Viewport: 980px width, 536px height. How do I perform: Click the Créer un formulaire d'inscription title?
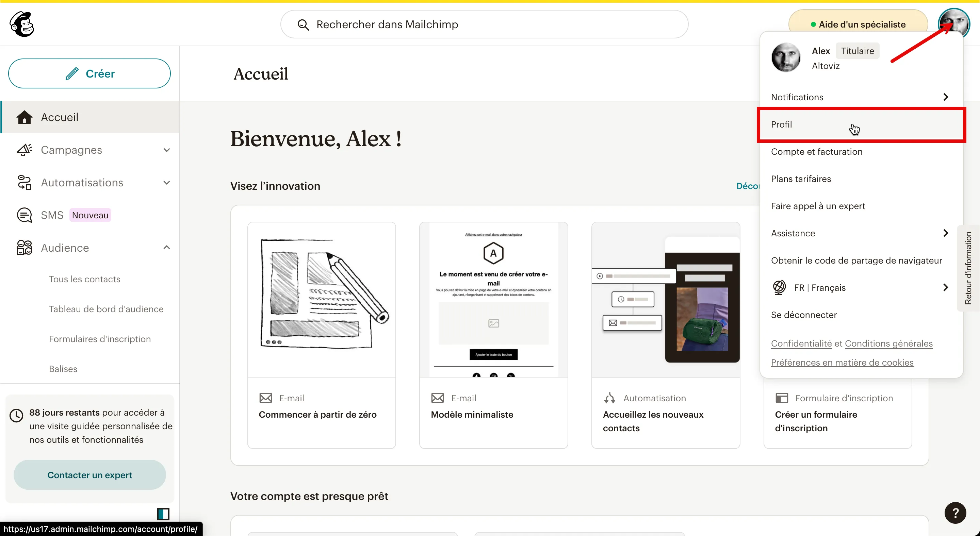tap(816, 421)
